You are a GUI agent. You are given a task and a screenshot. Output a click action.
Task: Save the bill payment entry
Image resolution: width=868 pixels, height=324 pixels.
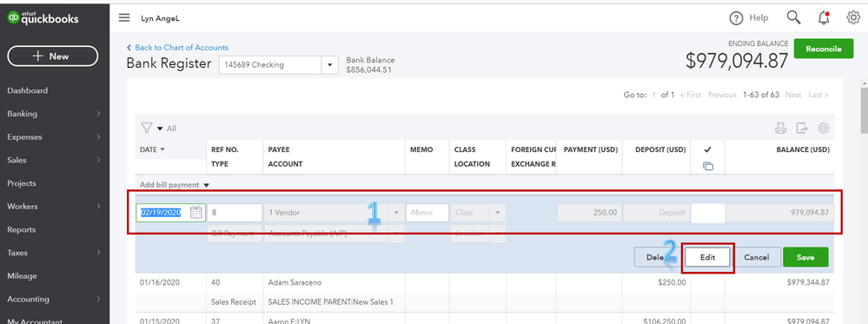(805, 257)
